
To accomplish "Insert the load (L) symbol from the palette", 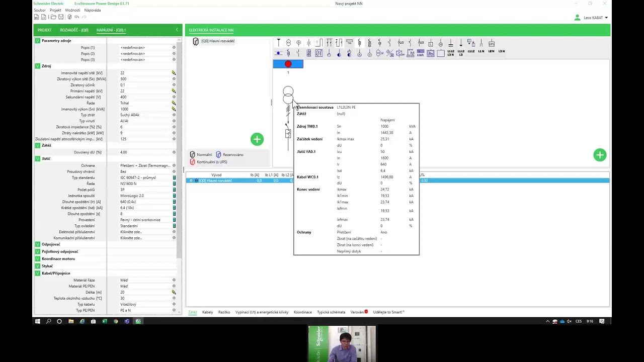I will 431,43.
